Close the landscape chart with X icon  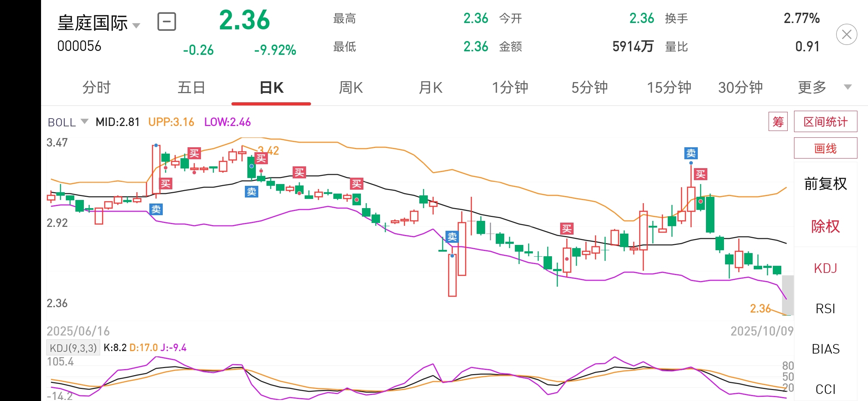point(846,35)
